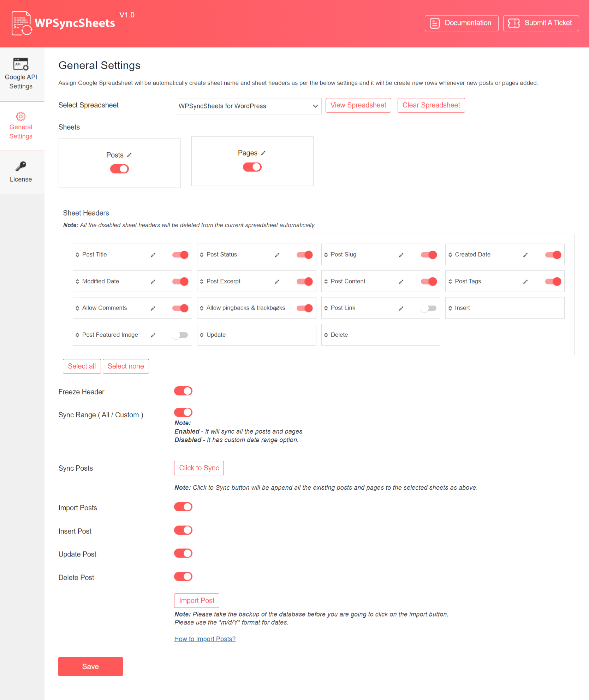Edit the Post Status header name
This screenshot has width=589, height=700.
277,255
